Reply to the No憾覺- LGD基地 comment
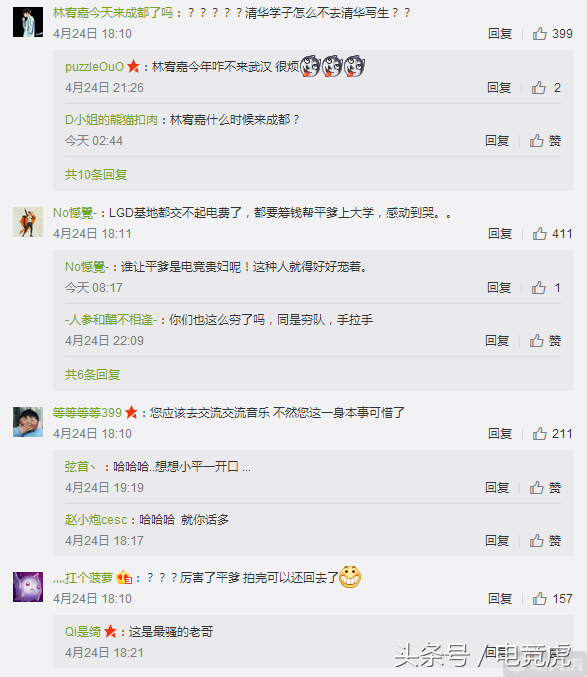Viewport: 587px width, 677px height. click(500, 233)
